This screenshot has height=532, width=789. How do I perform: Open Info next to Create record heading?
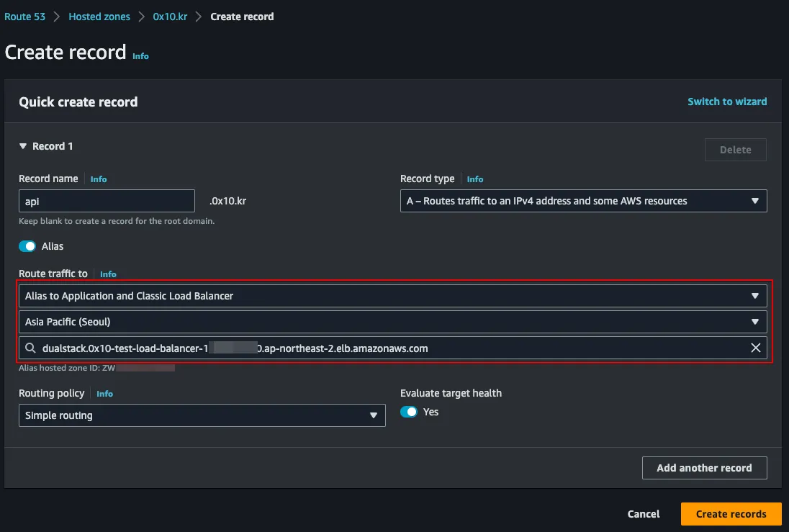[x=140, y=56]
